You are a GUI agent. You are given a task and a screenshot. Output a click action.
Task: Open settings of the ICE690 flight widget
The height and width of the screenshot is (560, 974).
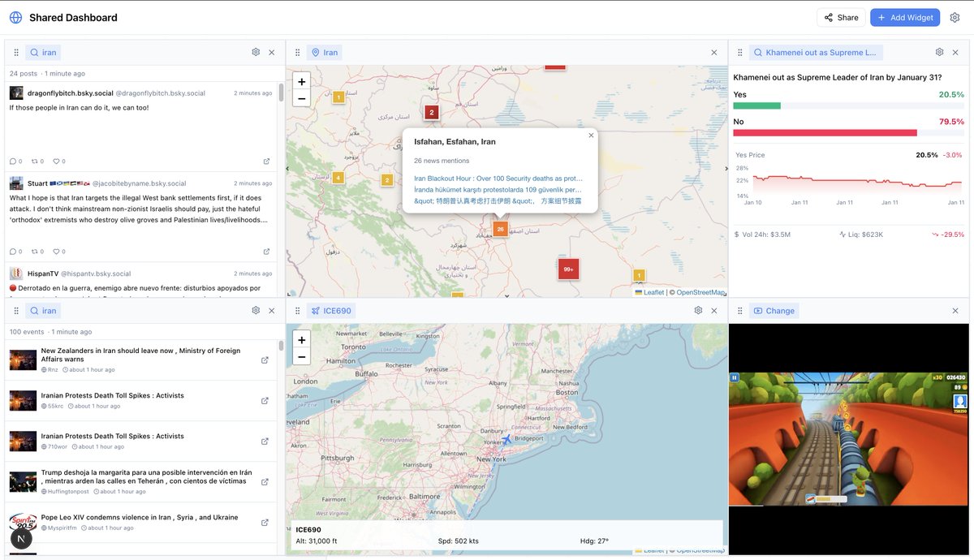[698, 310]
